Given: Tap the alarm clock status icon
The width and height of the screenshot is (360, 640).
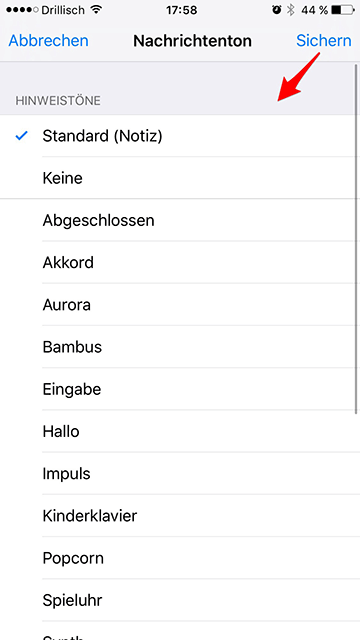Looking at the screenshot, I should (x=277, y=10).
